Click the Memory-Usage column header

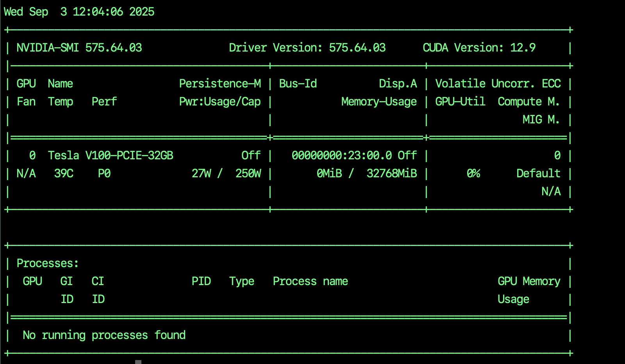click(379, 102)
